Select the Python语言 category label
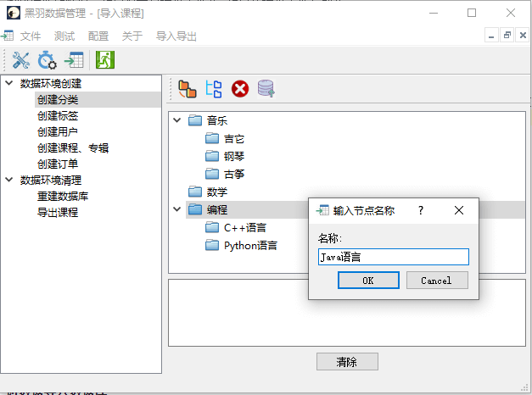Screen dimensions: 532x395 pos(251,246)
